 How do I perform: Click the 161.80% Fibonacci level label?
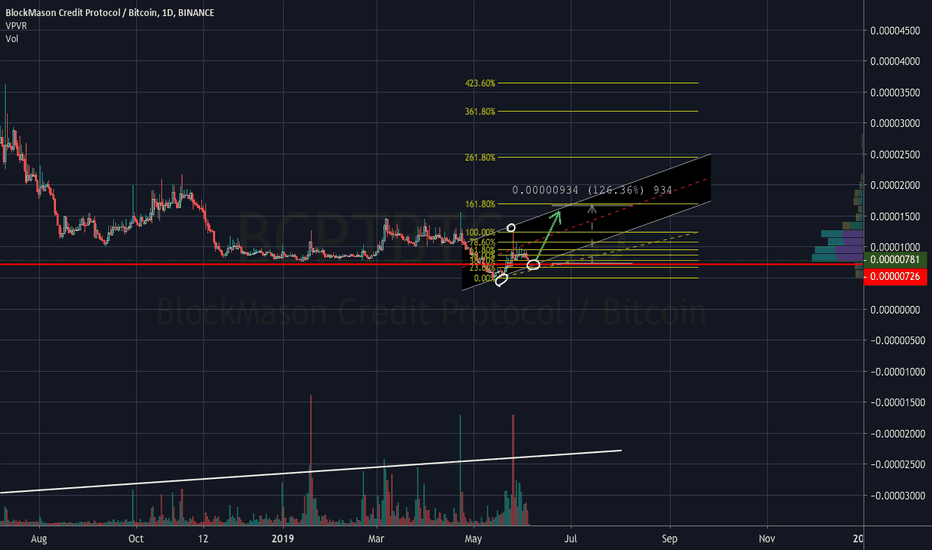click(x=480, y=204)
